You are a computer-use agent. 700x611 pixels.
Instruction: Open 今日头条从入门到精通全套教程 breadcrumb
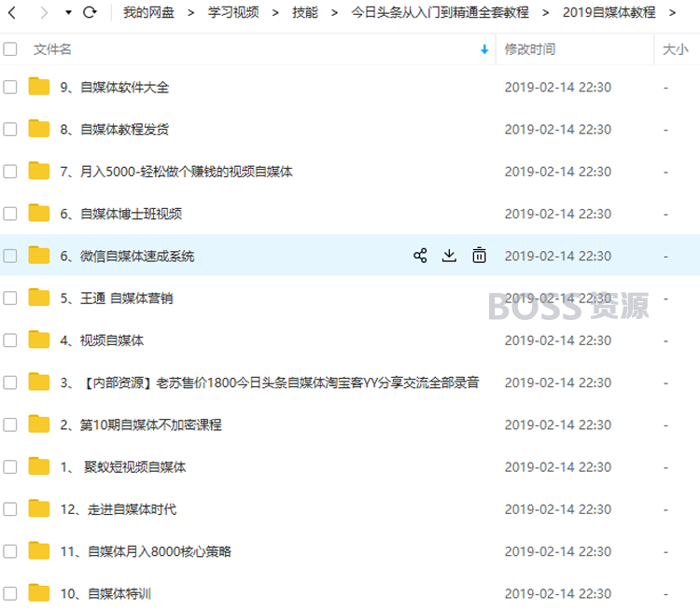[x=440, y=12]
